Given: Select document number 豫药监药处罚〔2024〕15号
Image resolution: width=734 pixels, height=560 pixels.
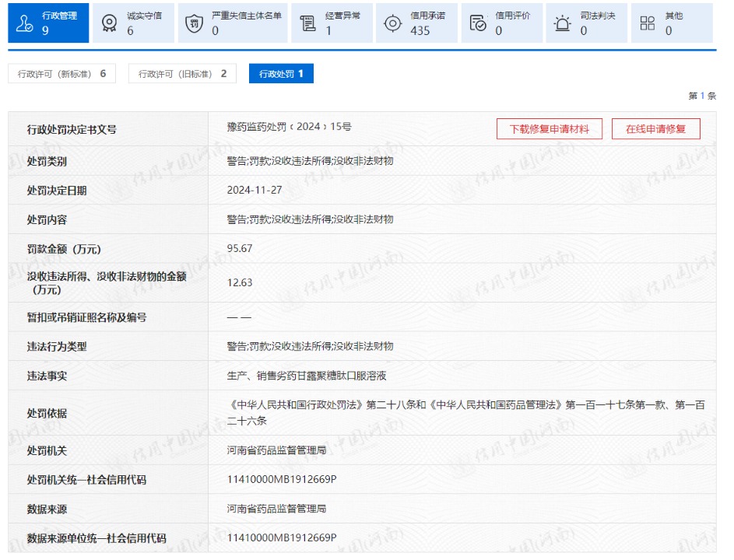Looking at the screenshot, I should tap(290, 127).
